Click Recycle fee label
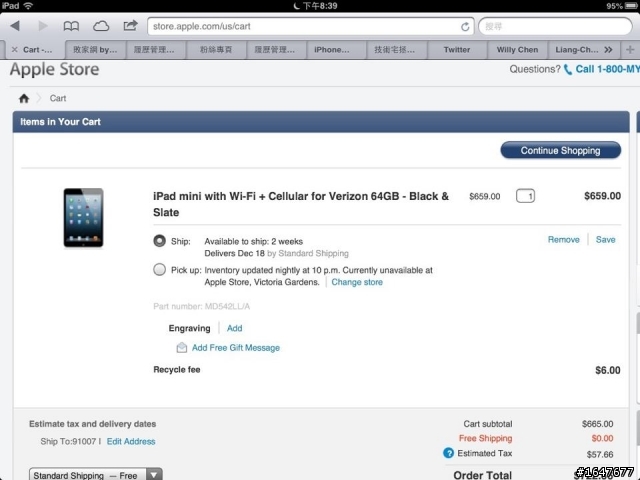Viewport: 640px width, 480px height. coord(177,369)
